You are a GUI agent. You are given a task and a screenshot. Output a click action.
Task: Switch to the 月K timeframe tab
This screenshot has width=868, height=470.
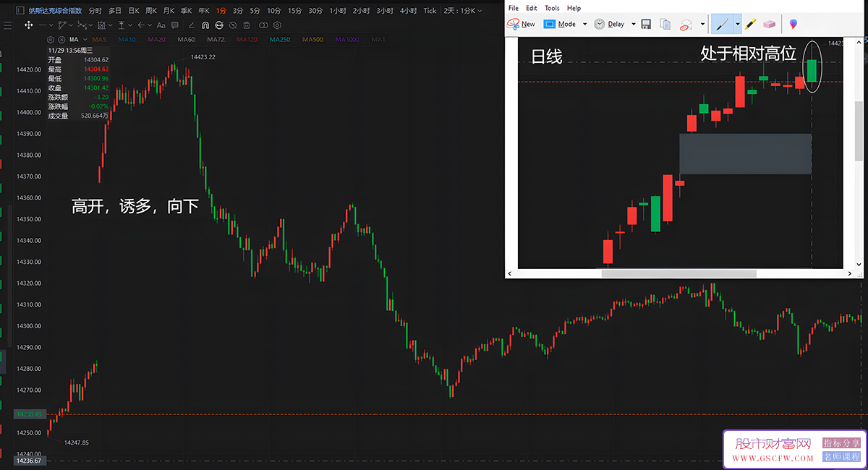point(169,11)
